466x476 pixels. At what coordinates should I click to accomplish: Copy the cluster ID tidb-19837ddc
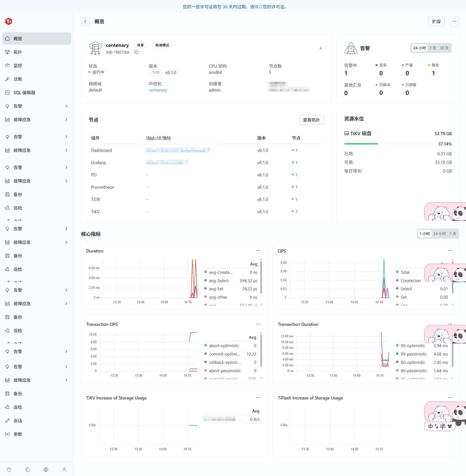pyautogui.click(x=136, y=52)
